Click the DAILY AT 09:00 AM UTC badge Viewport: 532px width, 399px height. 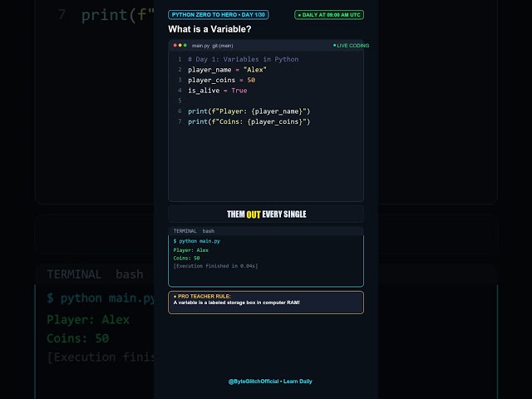329,15
